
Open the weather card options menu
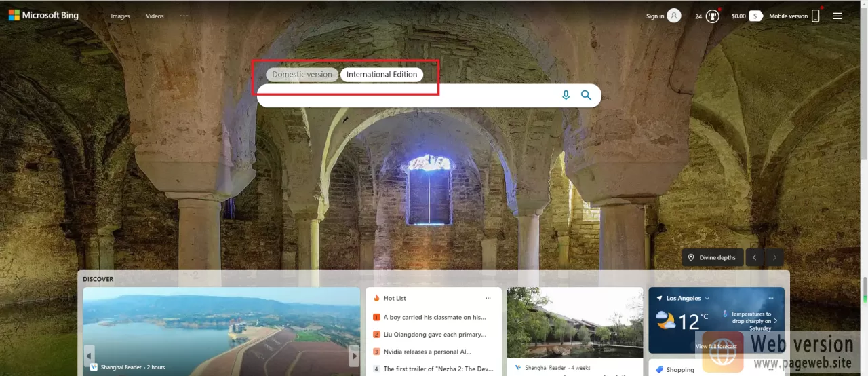pyautogui.click(x=770, y=298)
